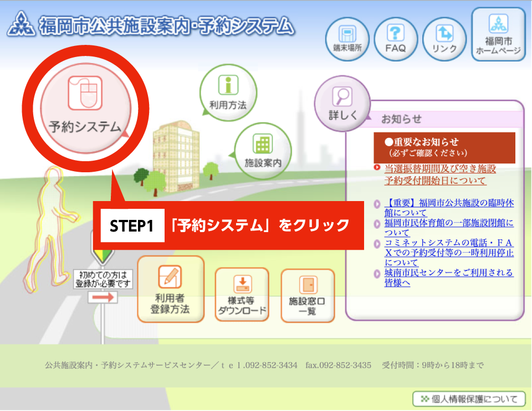
Task: Open 福岡市民体育館の一部施設閉館について link
Action: (x=449, y=228)
